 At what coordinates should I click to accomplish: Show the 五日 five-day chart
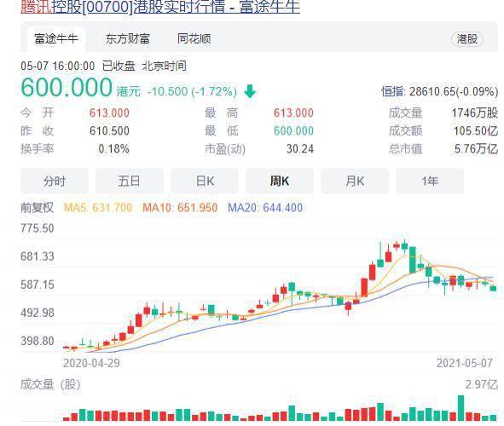[130, 181]
